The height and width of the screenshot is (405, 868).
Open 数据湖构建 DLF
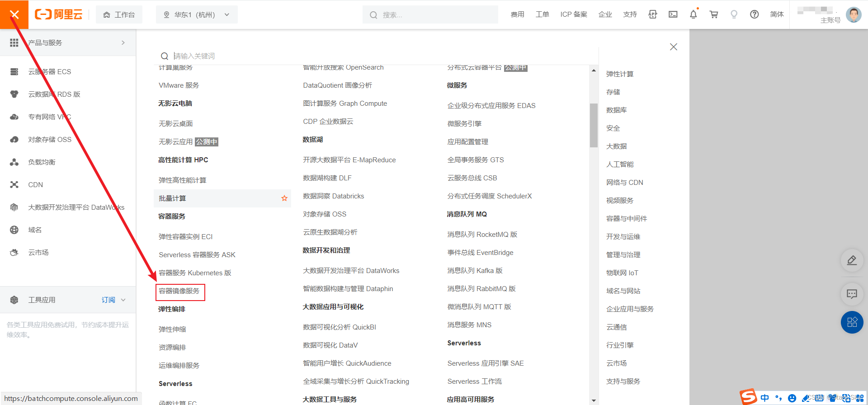coord(327,178)
